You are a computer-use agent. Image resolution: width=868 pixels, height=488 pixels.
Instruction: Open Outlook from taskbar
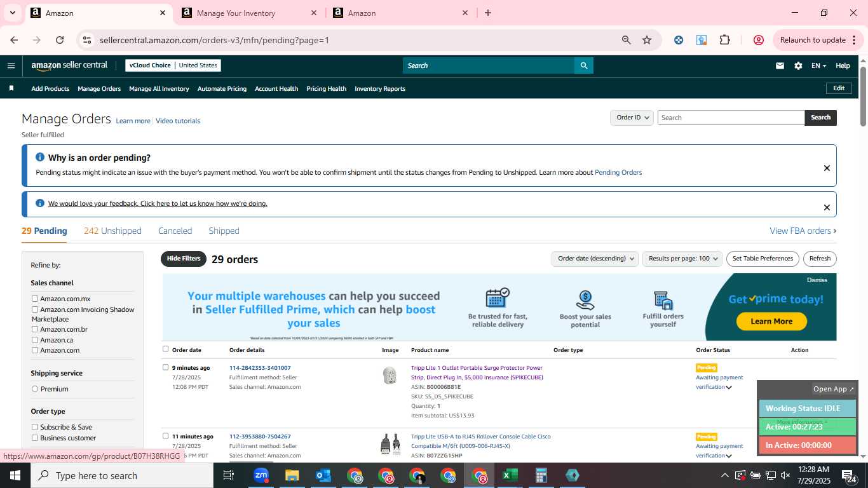(323, 475)
